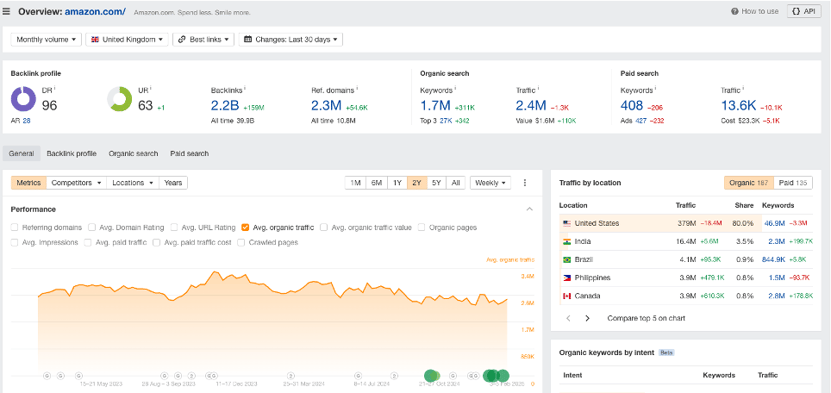Click the United States flag icon
The height and width of the screenshot is (393, 831).
click(x=567, y=224)
